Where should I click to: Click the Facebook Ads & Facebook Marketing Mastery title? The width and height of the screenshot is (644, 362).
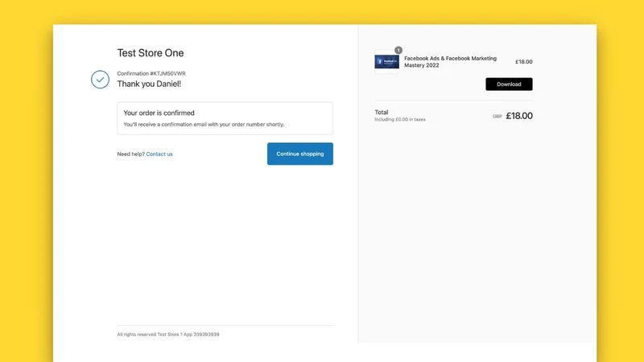point(450,62)
